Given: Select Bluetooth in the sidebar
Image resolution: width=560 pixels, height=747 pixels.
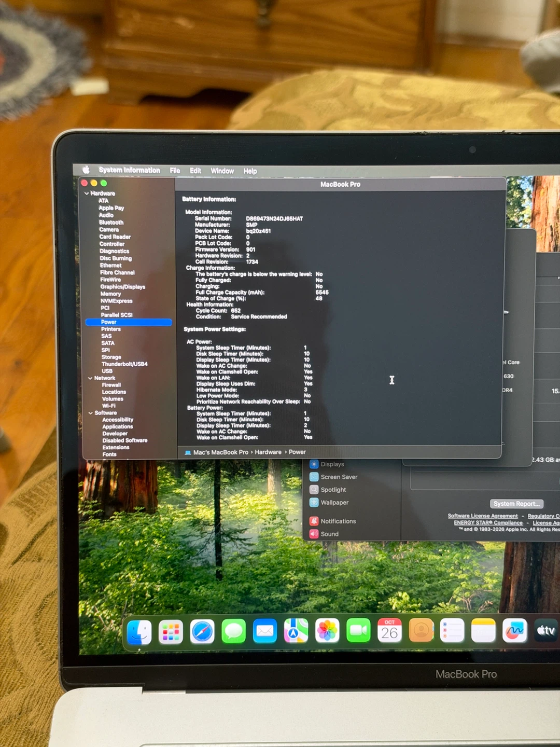Looking at the screenshot, I should pos(111,223).
